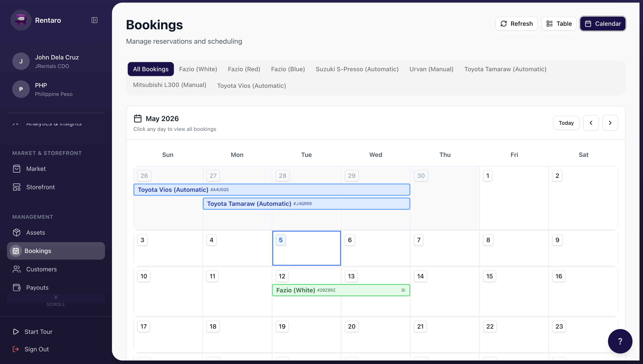Click the Payouts wallet icon
This screenshot has width=643, height=364.
pos(17,288)
